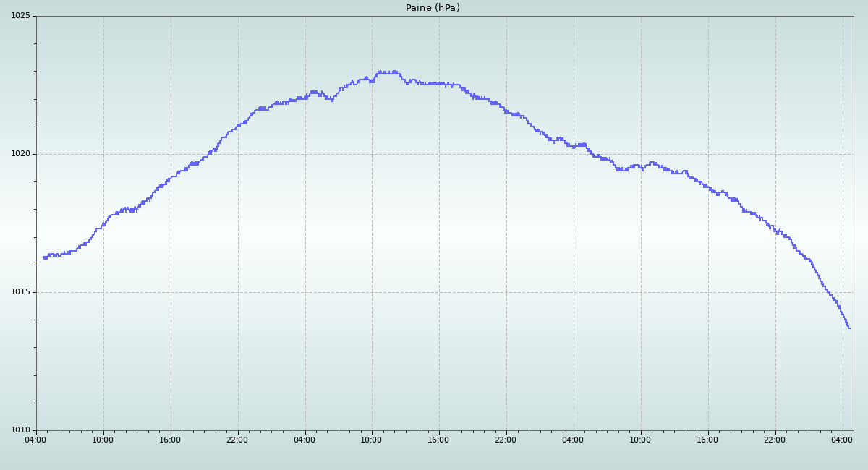Select the 1020 y-axis label
The width and height of the screenshot is (868, 470).
20,154
